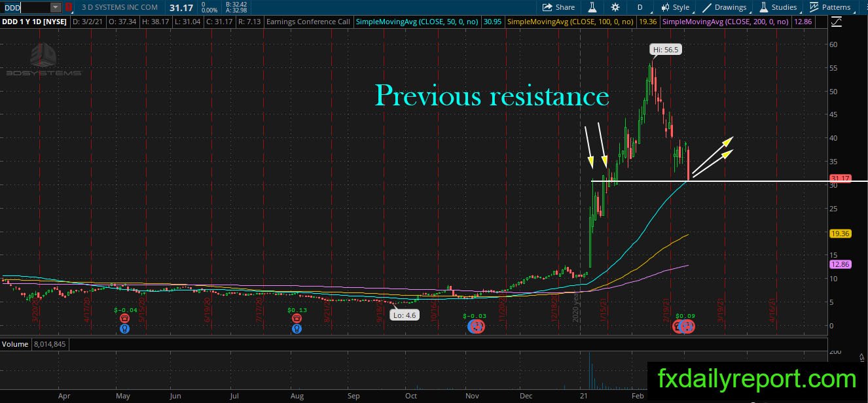Click the line icon beside Drawings
868x403 pixels.
707,7
